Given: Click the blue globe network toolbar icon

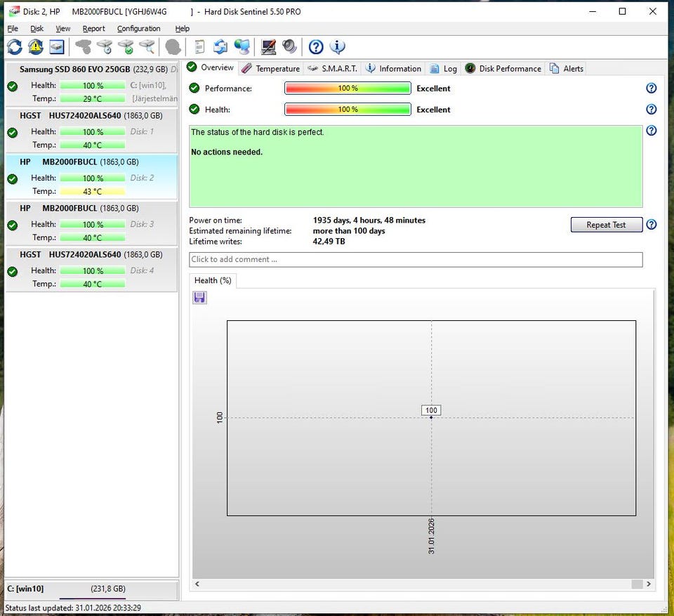Looking at the screenshot, I should 242,47.
